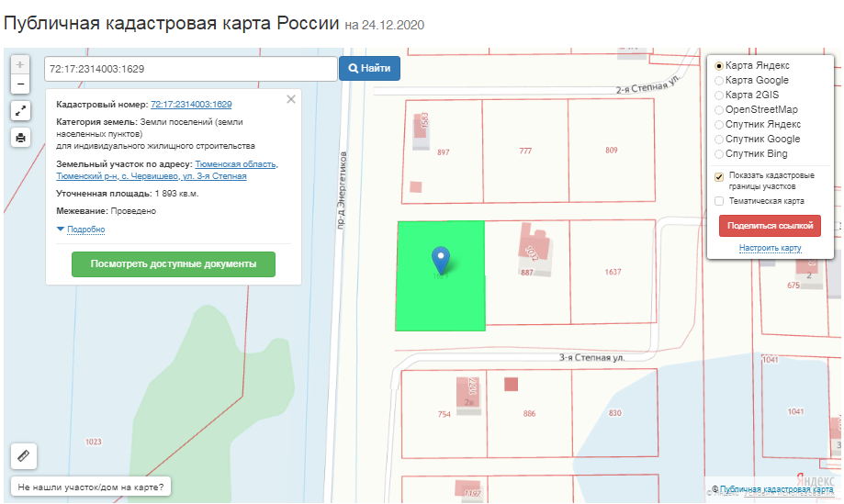This screenshot has height=504, width=844.
Task: Click parcel number 1023 on map
Action: click(93, 442)
